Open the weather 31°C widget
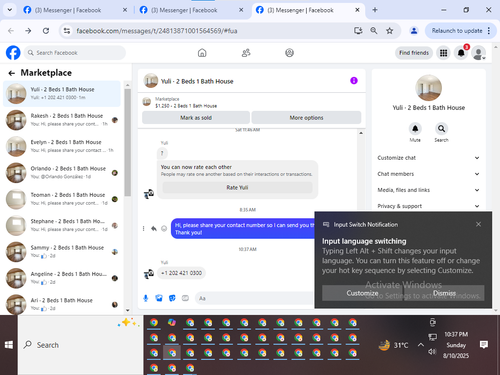The height and width of the screenshot is (375, 500). coord(393,345)
